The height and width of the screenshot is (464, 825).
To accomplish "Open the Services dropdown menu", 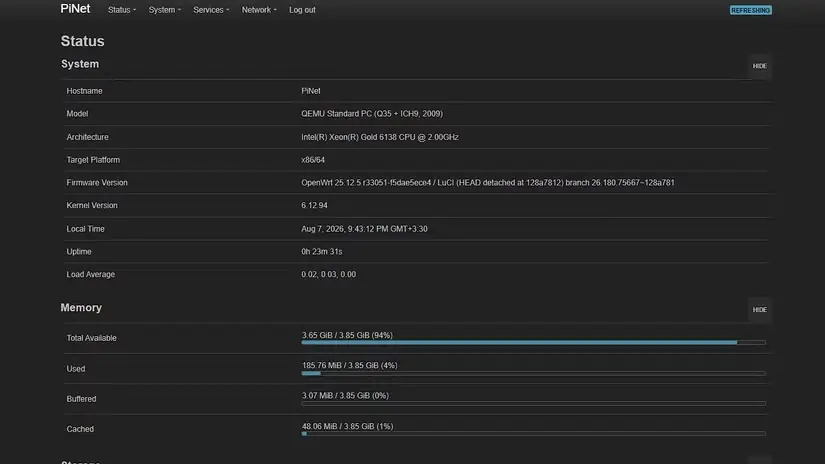I will click(x=211, y=10).
